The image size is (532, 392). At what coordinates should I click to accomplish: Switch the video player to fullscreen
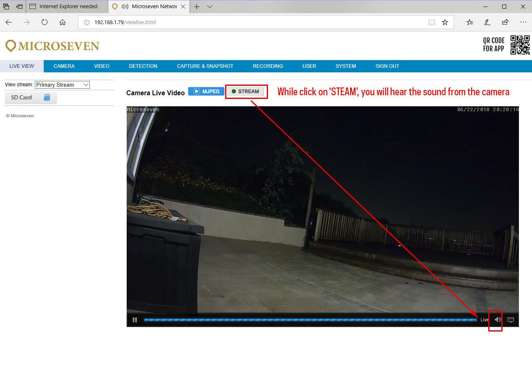511,320
